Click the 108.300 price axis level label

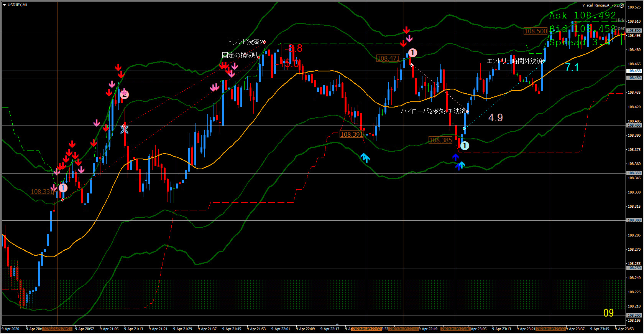[x=634, y=220]
